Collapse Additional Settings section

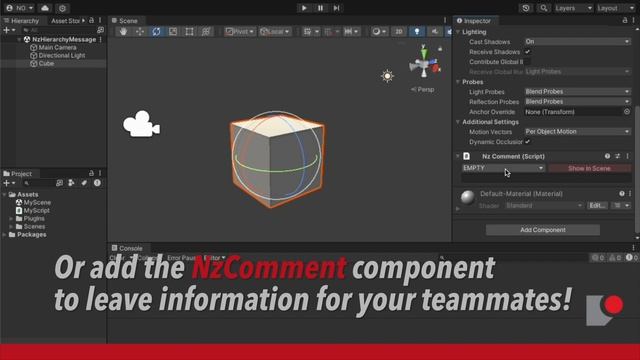(458, 122)
